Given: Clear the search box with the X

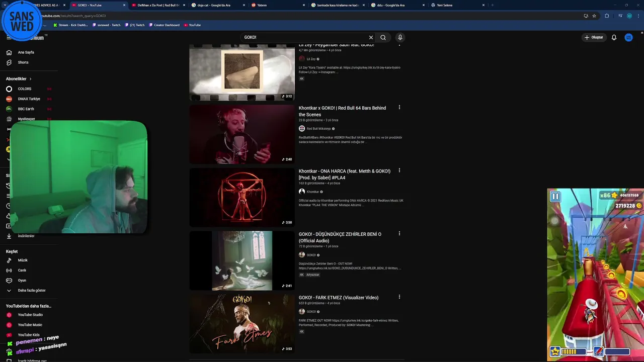Looking at the screenshot, I should click(371, 37).
